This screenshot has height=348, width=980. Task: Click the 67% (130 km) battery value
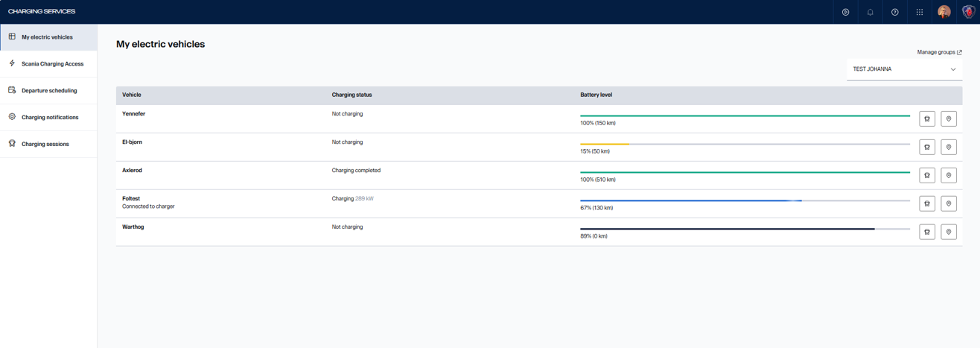click(x=596, y=208)
